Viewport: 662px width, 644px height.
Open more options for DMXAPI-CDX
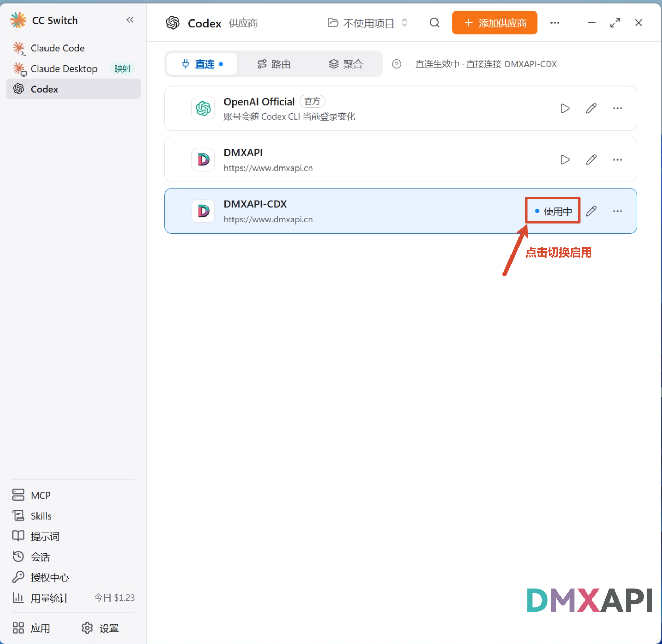(618, 211)
